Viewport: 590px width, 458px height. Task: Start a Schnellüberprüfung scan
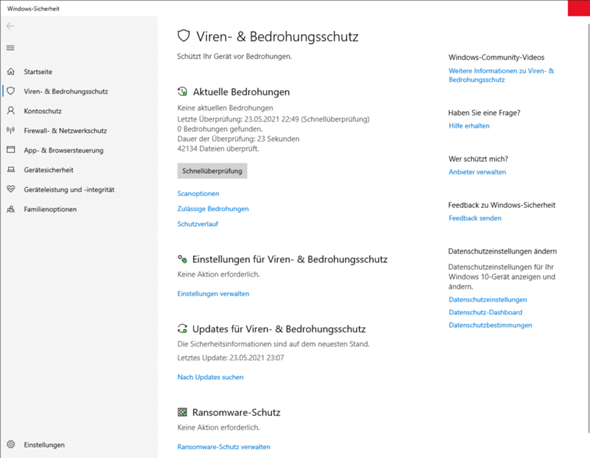[212, 171]
